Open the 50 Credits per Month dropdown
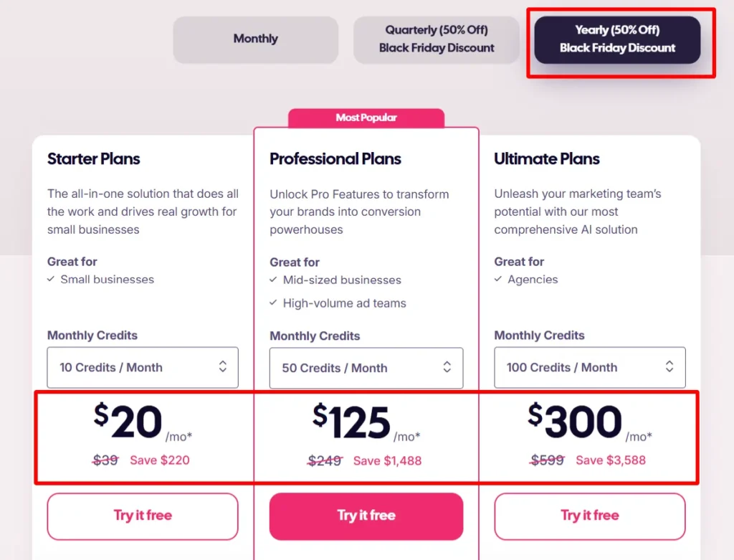 tap(366, 368)
